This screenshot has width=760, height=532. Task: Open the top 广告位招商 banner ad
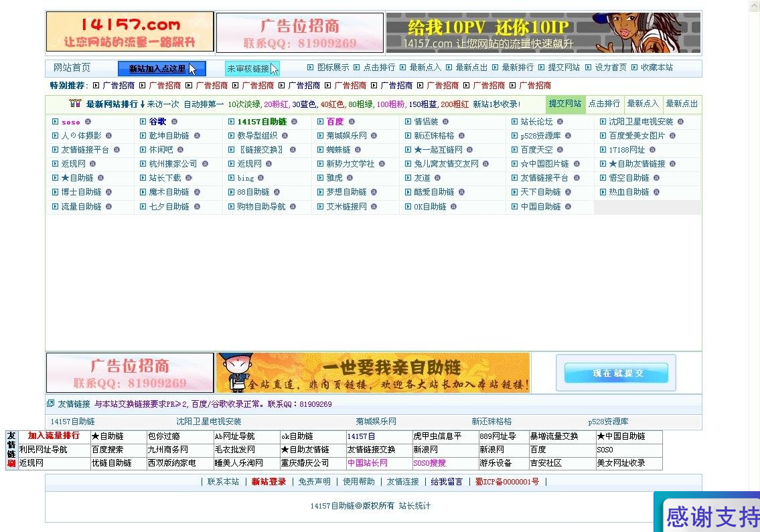tap(300, 33)
